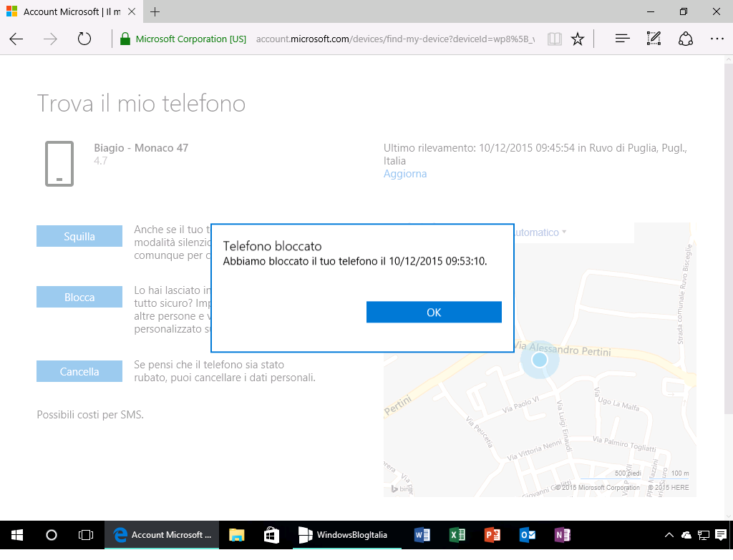The image size is (733, 560).
Task: Open Edge More actions menu
Action: (x=717, y=39)
